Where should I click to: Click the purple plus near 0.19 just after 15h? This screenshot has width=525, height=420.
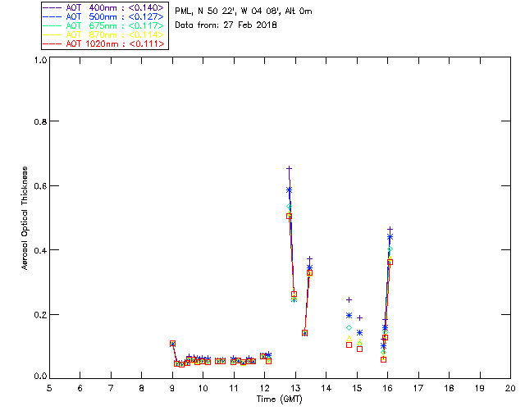(359, 317)
